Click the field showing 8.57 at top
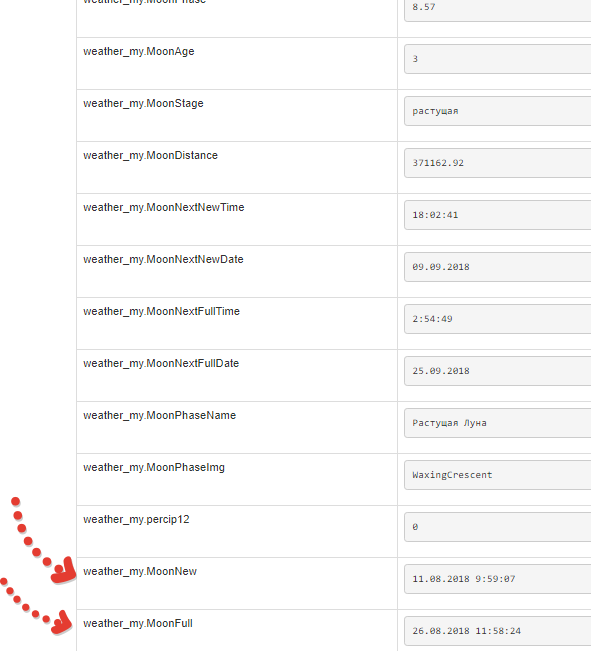 coord(498,8)
